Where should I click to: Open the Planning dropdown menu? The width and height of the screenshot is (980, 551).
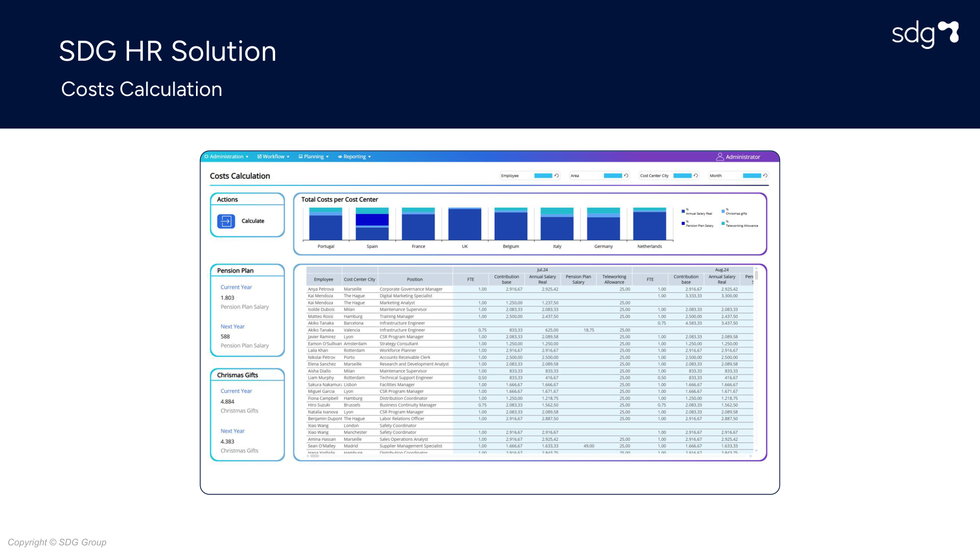[314, 157]
